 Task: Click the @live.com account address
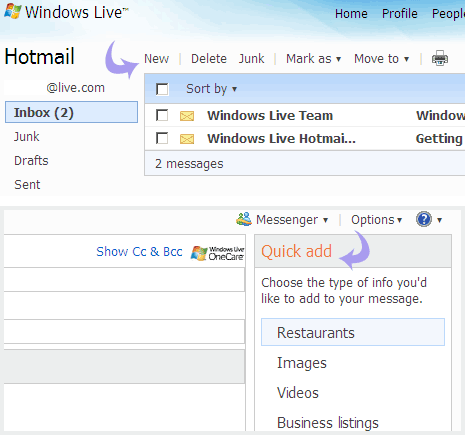tap(76, 88)
